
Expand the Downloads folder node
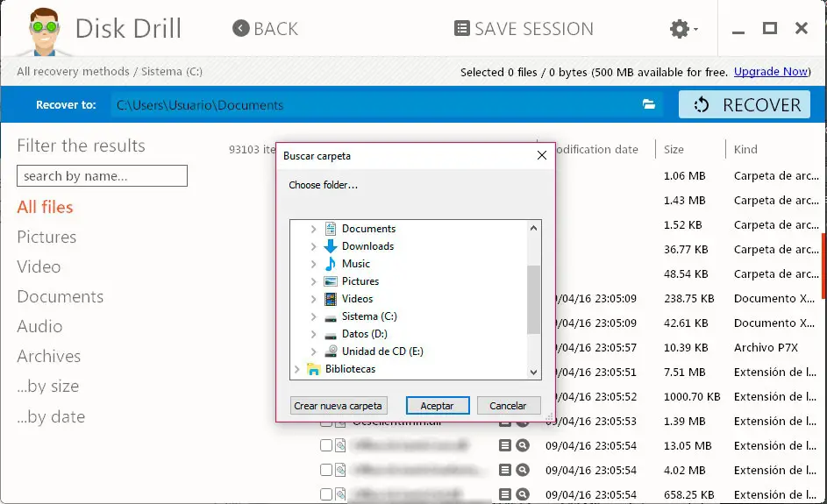point(313,246)
